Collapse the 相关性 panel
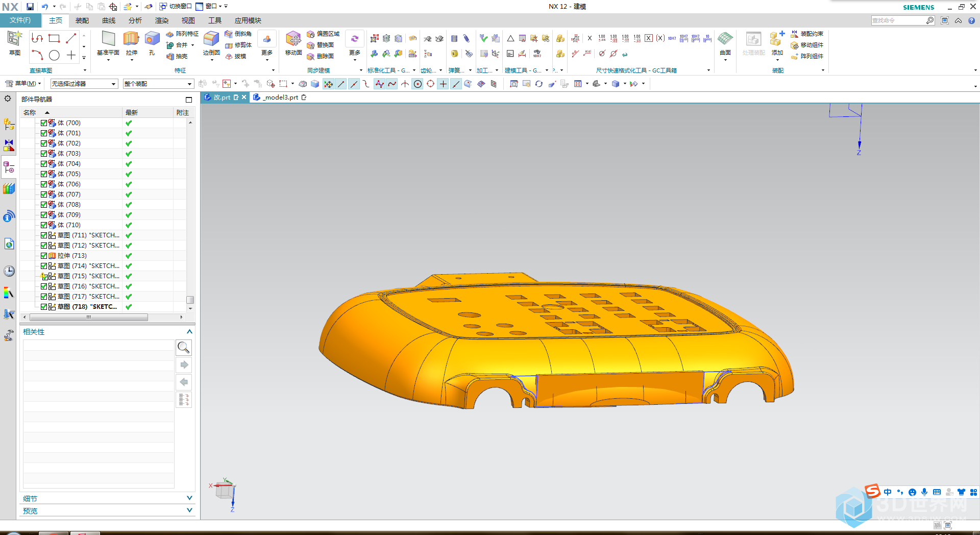Screen dimensions: 980x535 [189, 332]
